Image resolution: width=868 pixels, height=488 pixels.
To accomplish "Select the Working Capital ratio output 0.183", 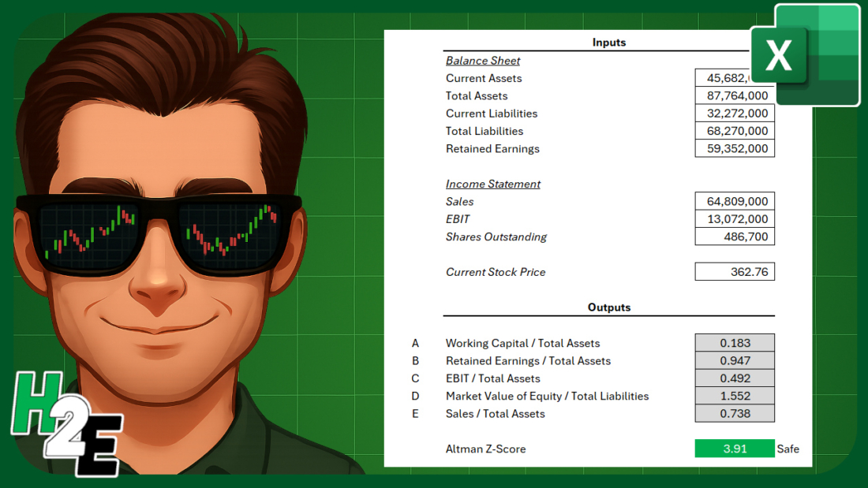I will tap(735, 343).
